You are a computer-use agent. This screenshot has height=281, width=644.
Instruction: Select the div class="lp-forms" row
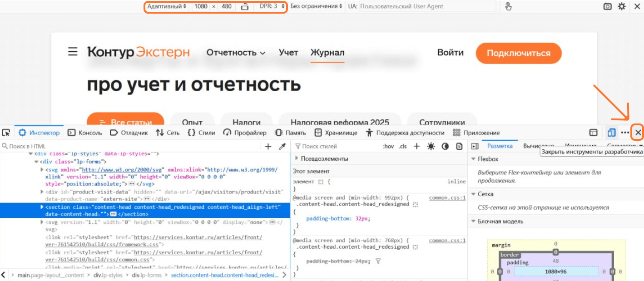click(x=145, y=162)
